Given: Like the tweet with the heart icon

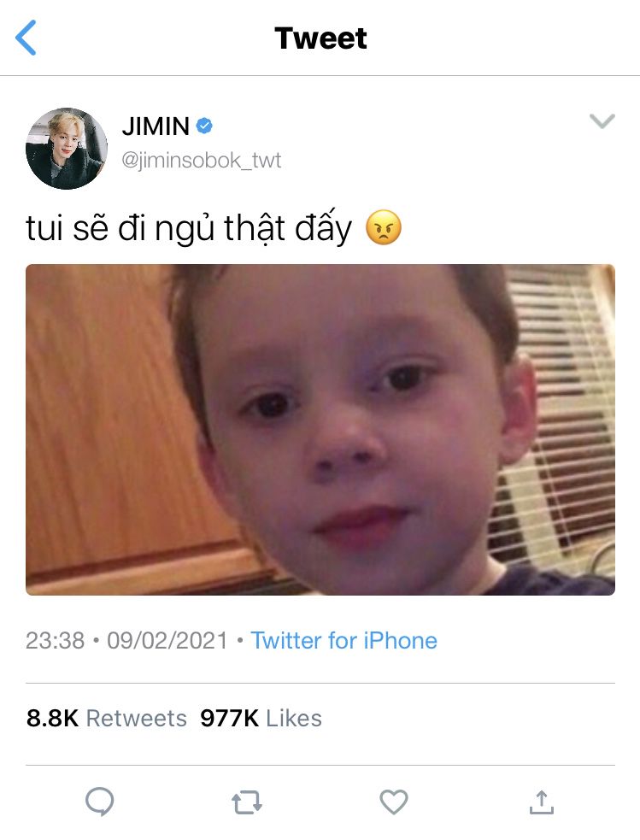Looking at the screenshot, I should click(394, 802).
